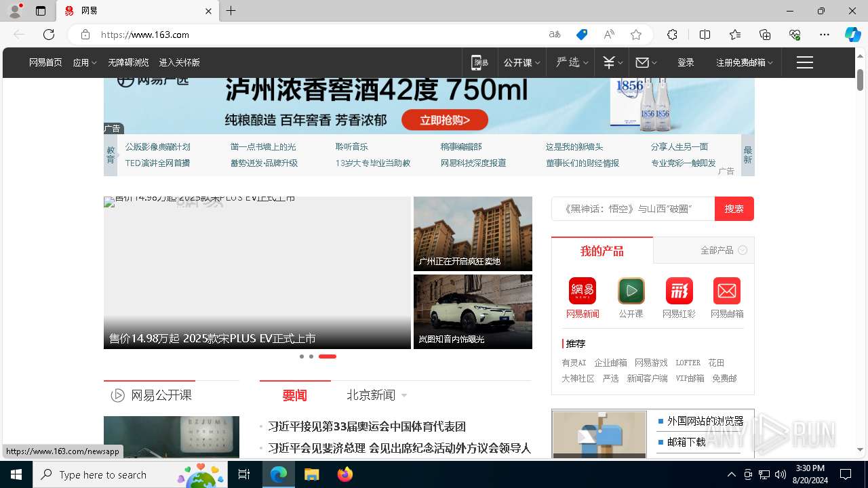Screen dimensions: 868x488
Task: Open LOFTER recommended link
Action: point(688,363)
